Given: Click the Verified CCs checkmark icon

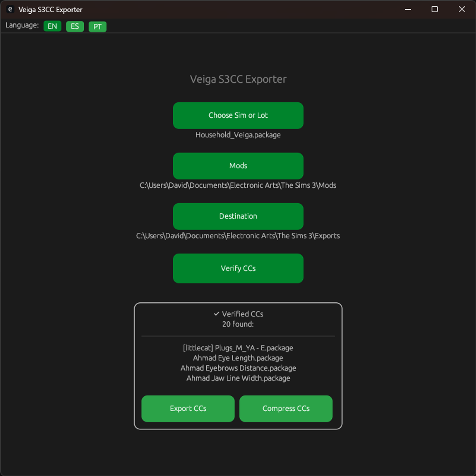Looking at the screenshot, I should point(216,314).
